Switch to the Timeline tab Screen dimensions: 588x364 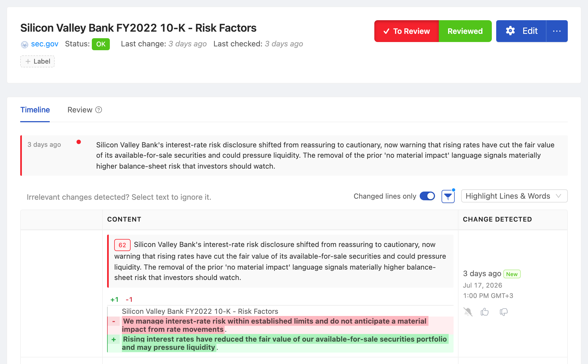point(35,110)
